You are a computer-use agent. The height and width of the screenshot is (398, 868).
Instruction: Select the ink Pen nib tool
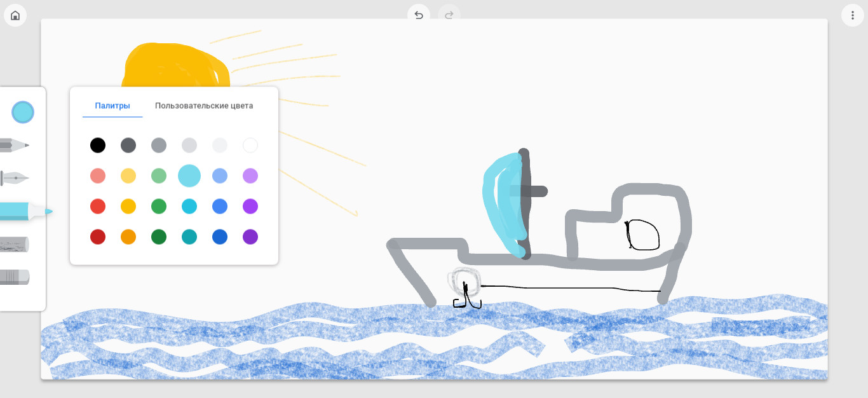pyautogui.click(x=15, y=179)
